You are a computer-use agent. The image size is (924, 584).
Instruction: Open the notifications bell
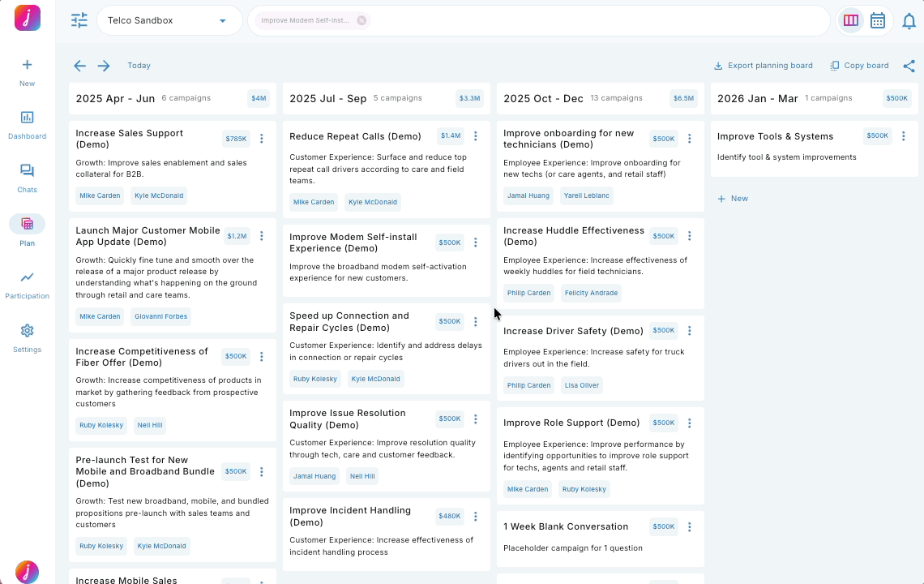click(x=909, y=21)
